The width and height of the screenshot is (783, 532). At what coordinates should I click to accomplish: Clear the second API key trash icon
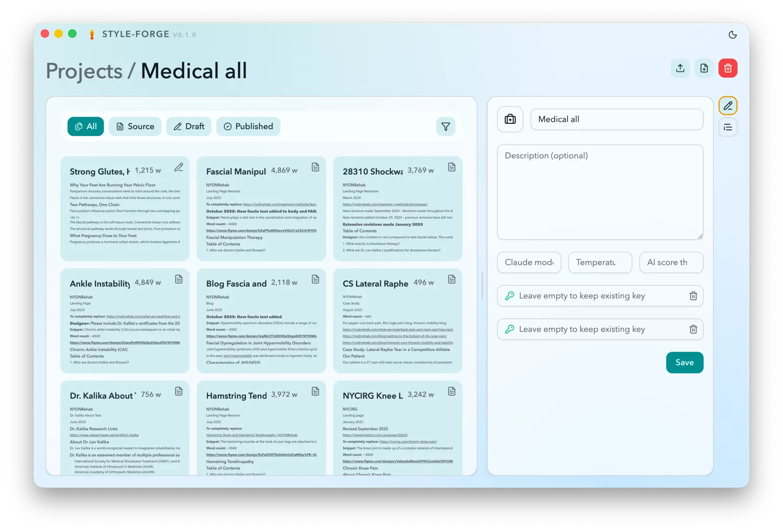(x=693, y=329)
